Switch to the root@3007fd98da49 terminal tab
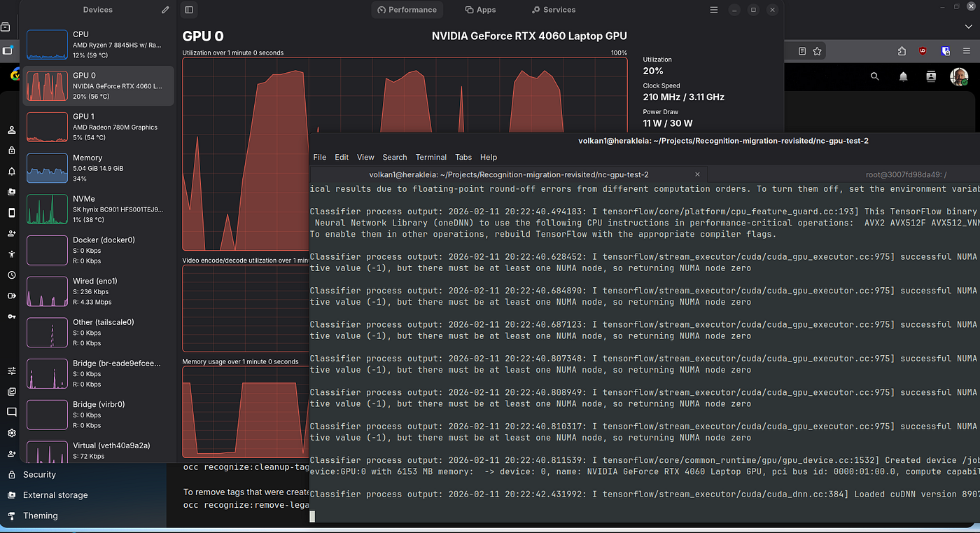Screen dimensions: 980x533 pyautogui.click(x=906, y=174)
